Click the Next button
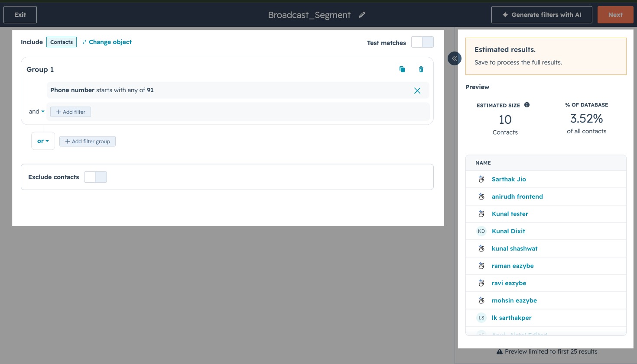The height and width of the screenshot is (364, 637). [x=615, y=15]
